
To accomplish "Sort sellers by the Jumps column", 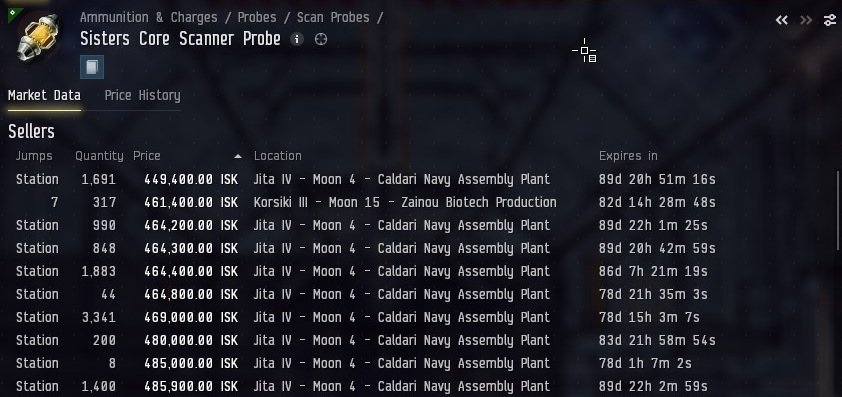I will click(x=34, y=156).
